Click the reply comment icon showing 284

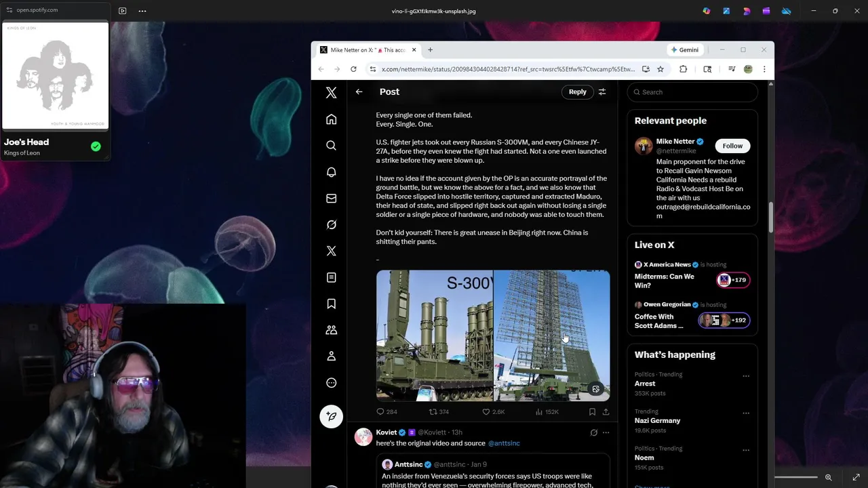click(x=387, y=411)
